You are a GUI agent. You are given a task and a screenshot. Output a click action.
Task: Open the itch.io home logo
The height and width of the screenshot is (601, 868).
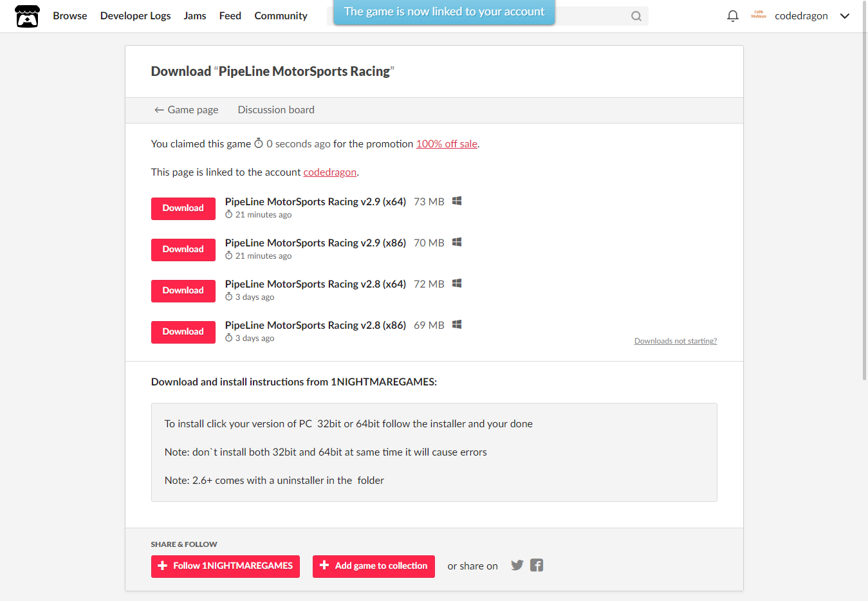[27, 16]
